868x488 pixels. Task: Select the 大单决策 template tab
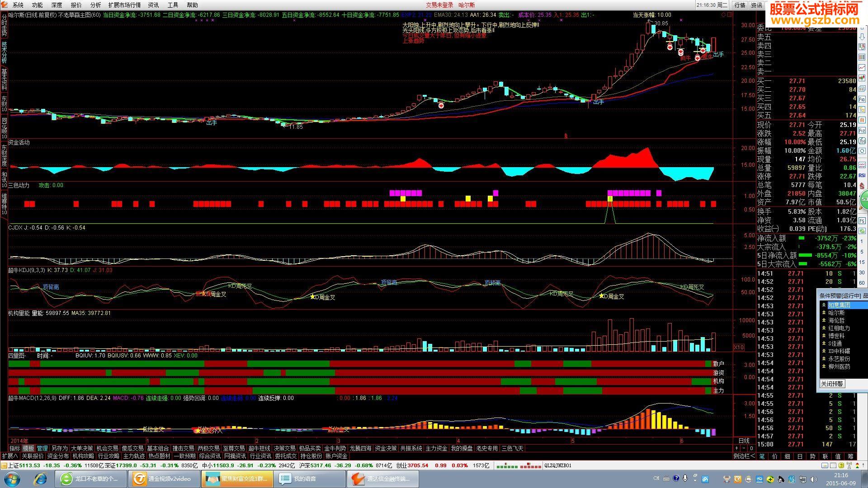click(82, 448)
